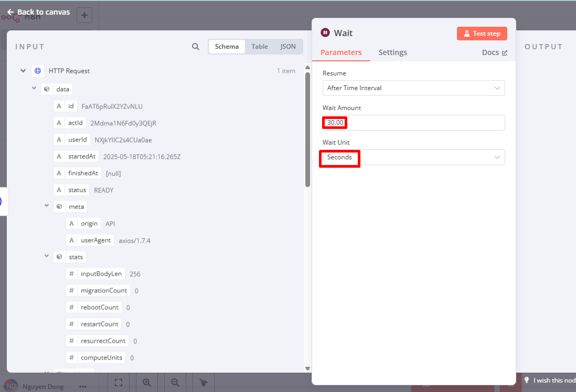Click the Wait node pause icon
This screenshot has width=576, height=392.
point(325,33)
